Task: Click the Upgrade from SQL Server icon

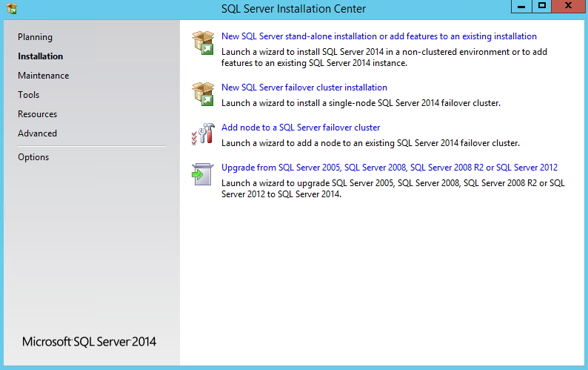Action: [x=203, y=174]
